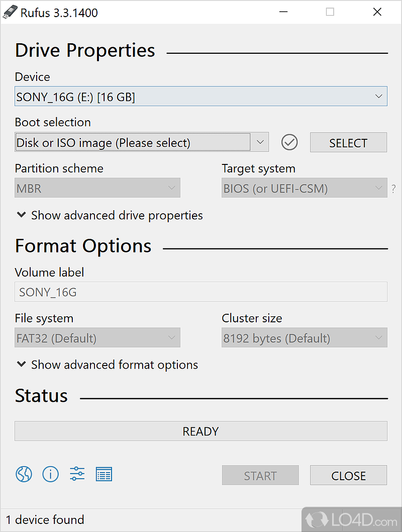Expand Show advanced format options
The image size is (402, 532).
click(x=107, y=365)
